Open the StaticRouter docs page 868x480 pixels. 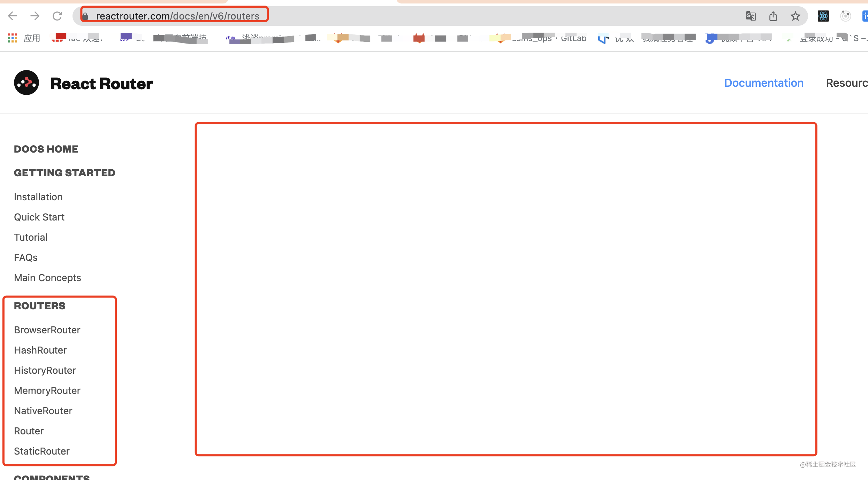pos(42,451)
